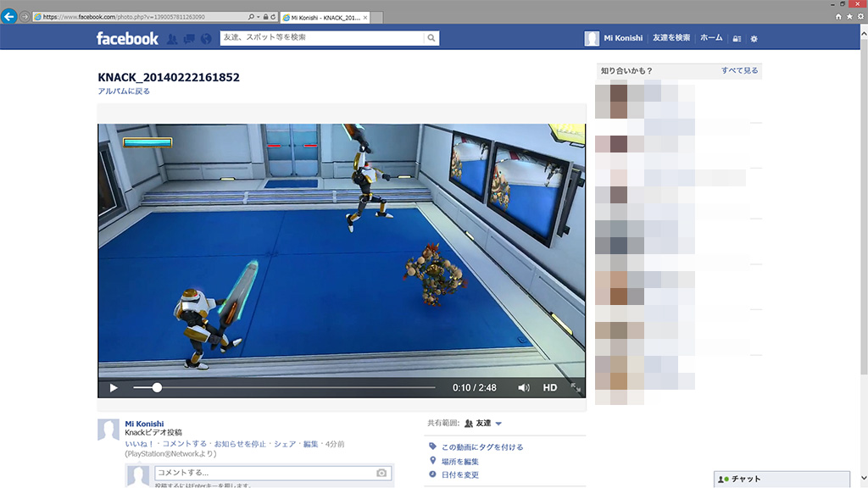868x488 pixels.
Task: Seek to the middle of the video timeline
Action: 284,388
